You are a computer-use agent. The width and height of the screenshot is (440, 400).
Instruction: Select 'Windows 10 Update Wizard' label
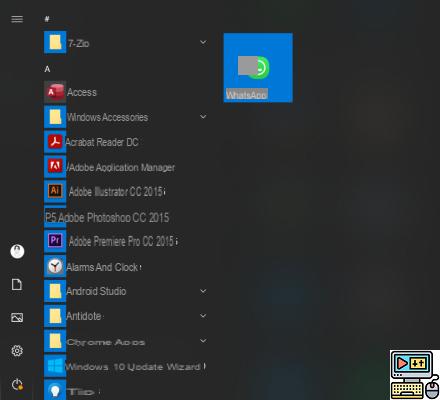click(133, 367)
